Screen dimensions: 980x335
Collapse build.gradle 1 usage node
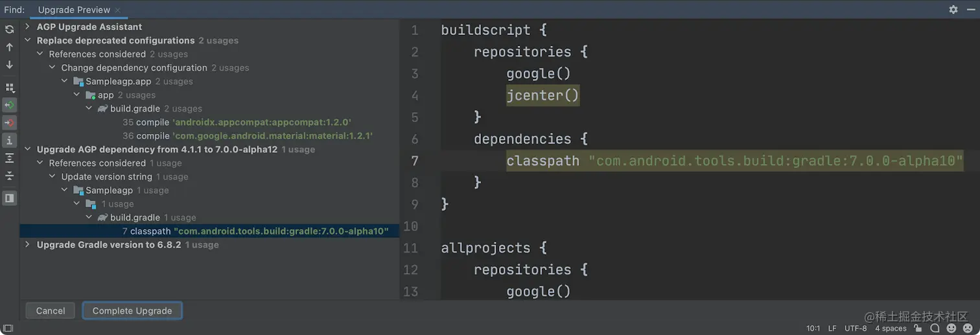(89, 217)
